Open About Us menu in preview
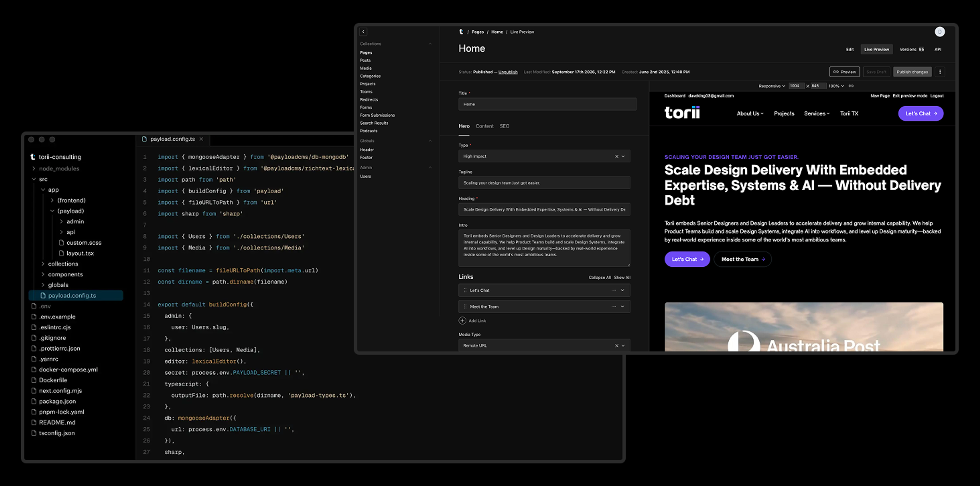The image size is (980, 486). (750, 113)
